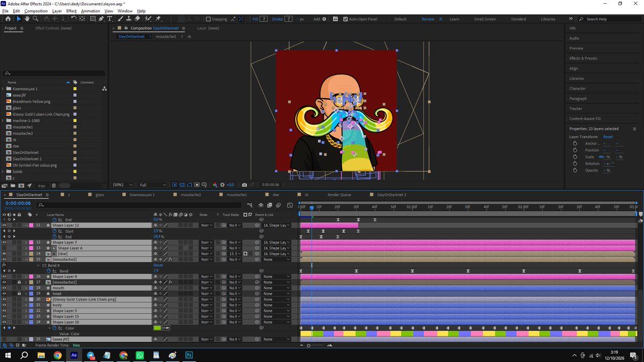Switch to the moustache2 timeline tab
The width and height of the screenshot is (644, 362).
pos(190,195)
